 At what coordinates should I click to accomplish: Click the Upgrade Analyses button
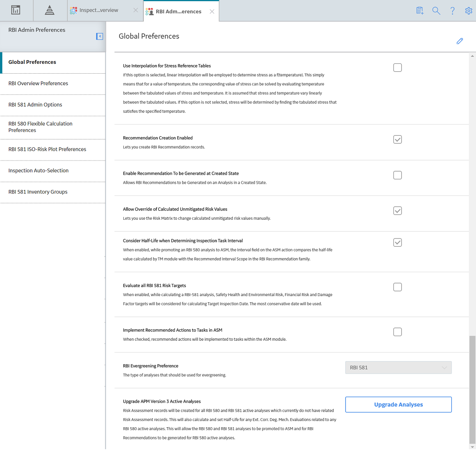coord(398,405)
